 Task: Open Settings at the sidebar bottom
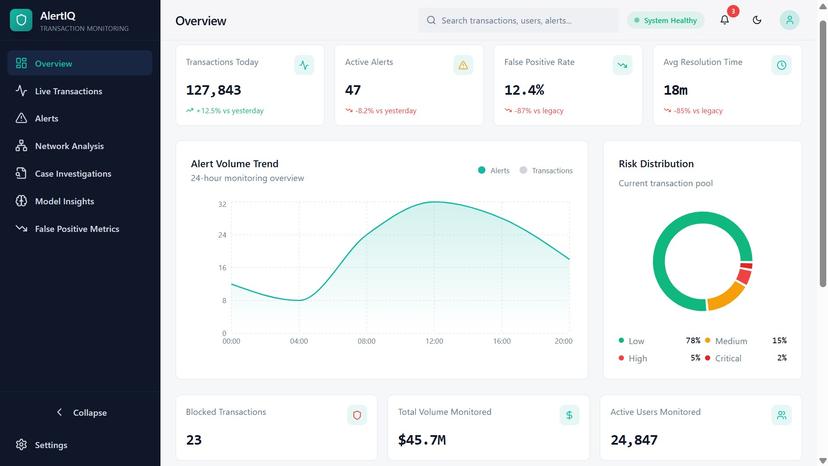click(50, 445)
